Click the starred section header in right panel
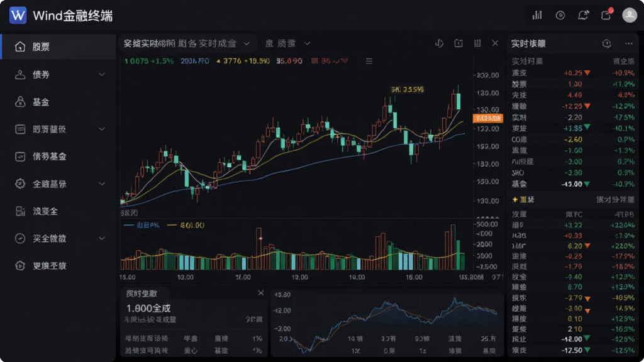The width and height of the screenshot is (644, 362). click(x=523, y=199)
